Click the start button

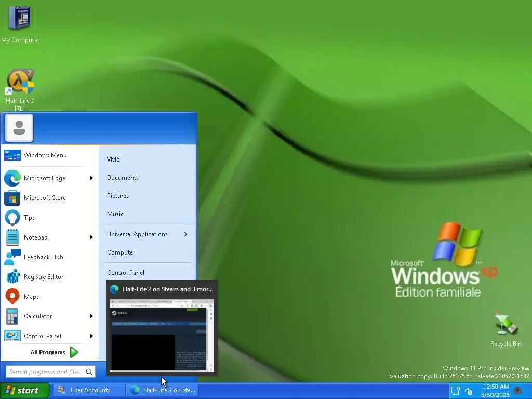click(x=24, y=391)
